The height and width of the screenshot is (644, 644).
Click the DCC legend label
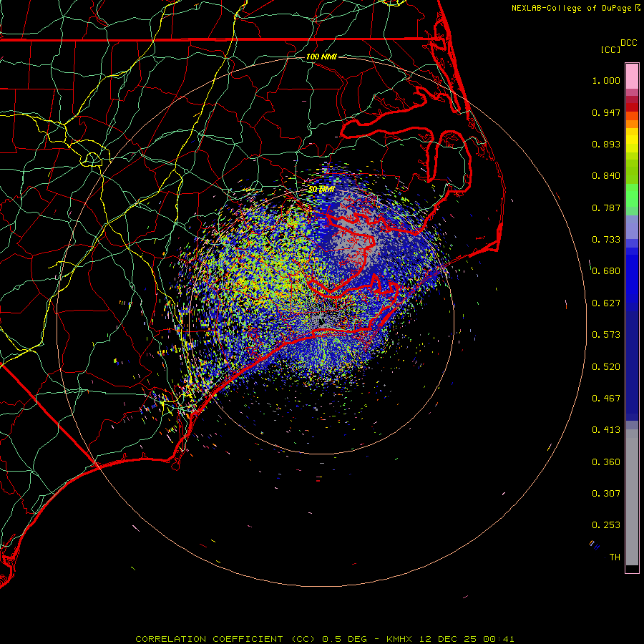pyautogui.click(x=628, y=43)
